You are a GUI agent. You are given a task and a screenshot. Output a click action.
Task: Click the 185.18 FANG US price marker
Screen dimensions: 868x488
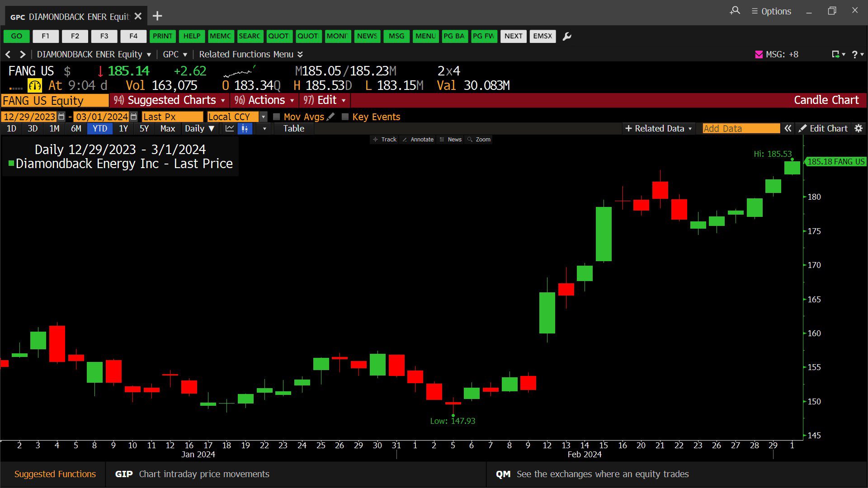[835, 162]
